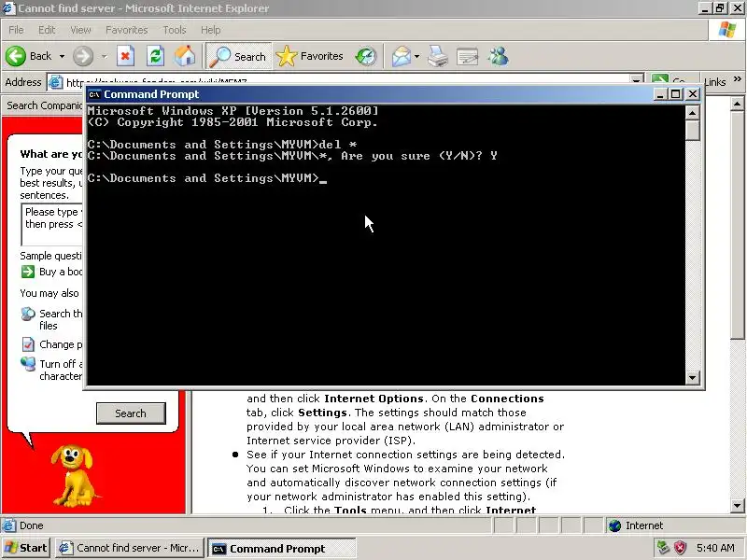The image size is (747, 560).
Task: Click the 'Internet Options' bold text
Action: 373,399
